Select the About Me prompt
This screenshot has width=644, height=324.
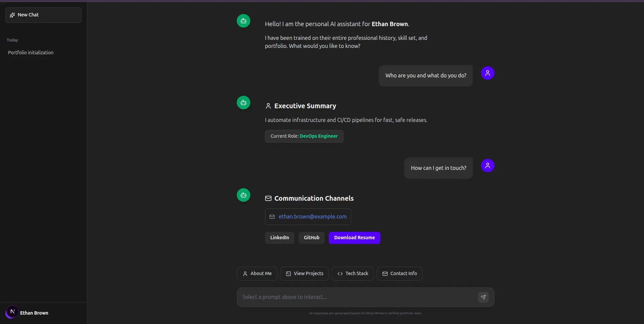tap(257, 274)
